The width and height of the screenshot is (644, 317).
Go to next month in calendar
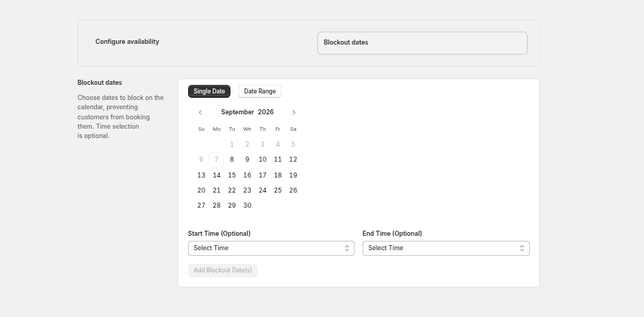pyautogui.click(x=294, y=112)
